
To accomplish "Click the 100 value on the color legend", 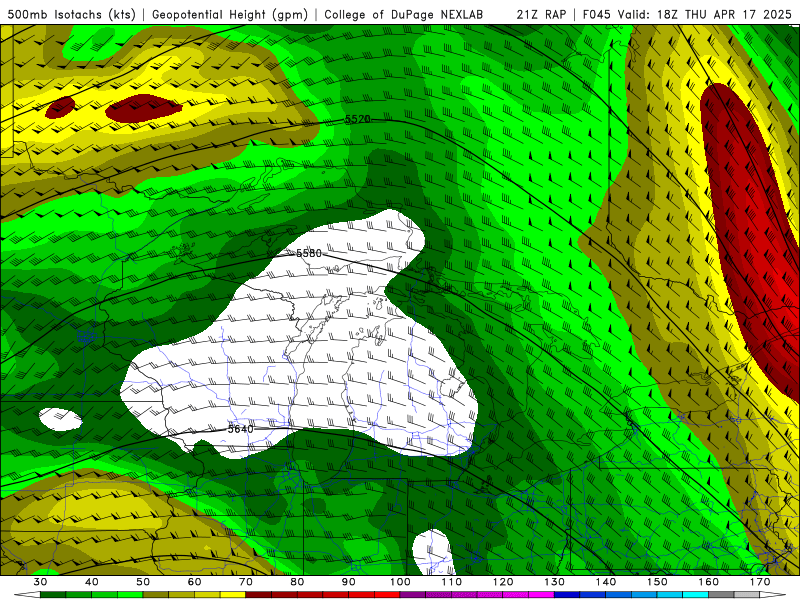I will (400, 582).
